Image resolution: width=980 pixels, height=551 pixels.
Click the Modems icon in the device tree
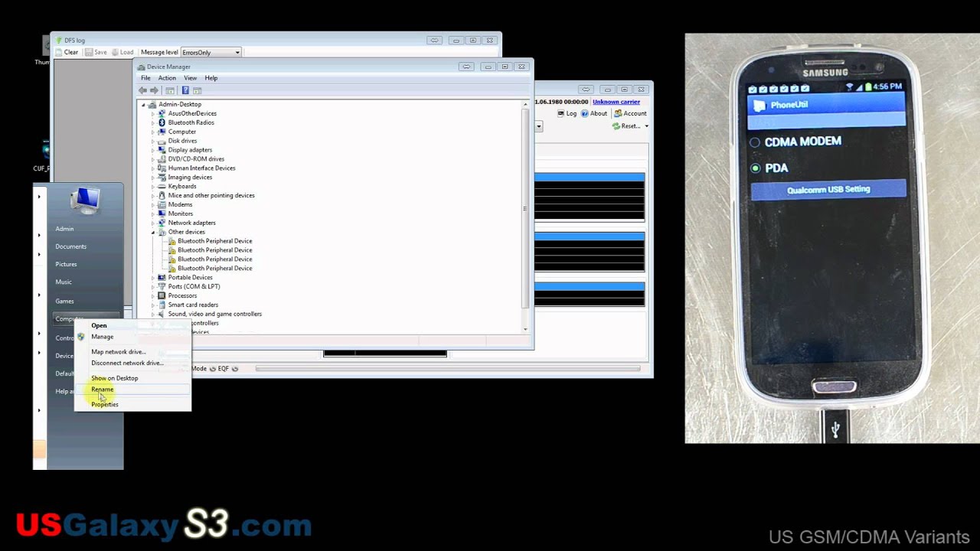click(162, 204)
